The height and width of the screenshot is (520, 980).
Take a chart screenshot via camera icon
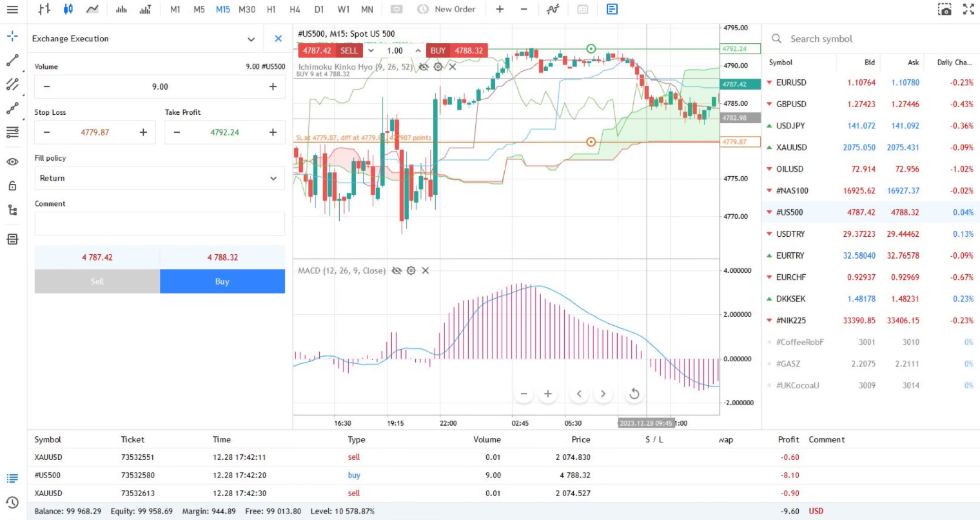coord(945,9)
